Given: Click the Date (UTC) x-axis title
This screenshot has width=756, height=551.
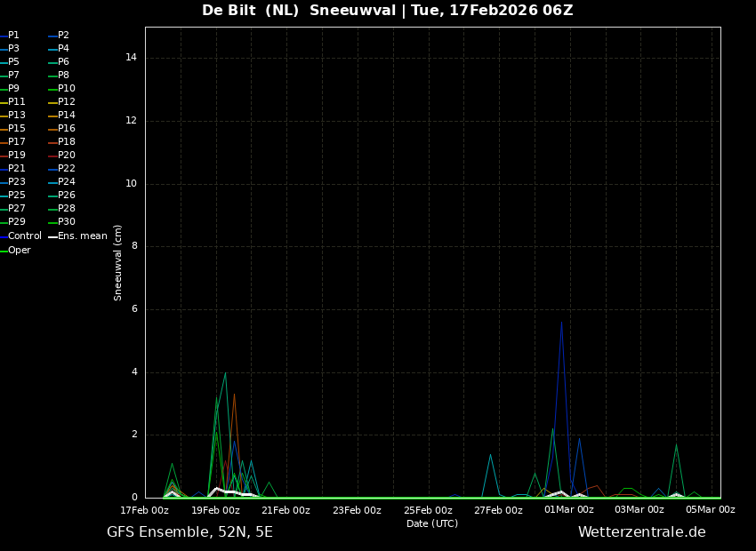Looking at the screenshot, I should [432, 523].
